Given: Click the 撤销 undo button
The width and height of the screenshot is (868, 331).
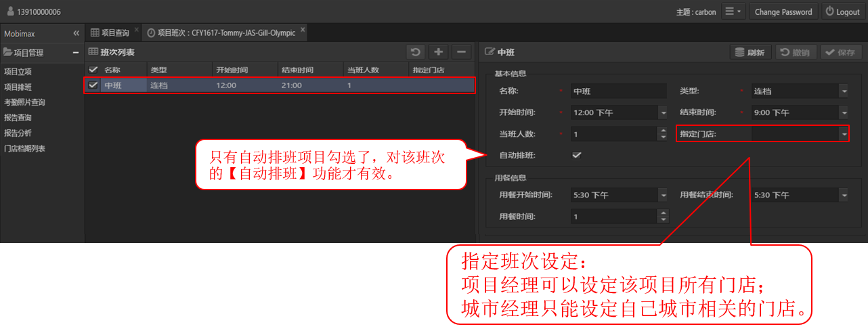Looking at the screenshot, I should coord(795,52).
